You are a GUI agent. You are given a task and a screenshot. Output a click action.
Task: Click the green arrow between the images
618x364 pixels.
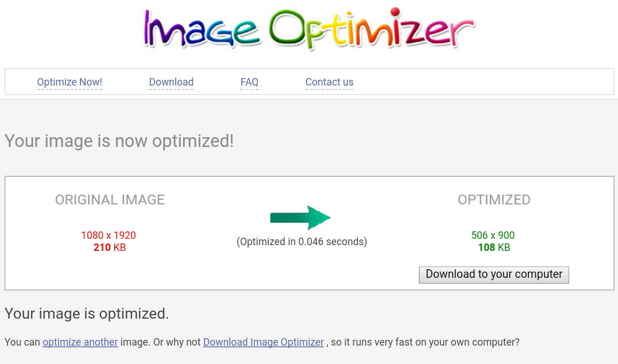coord(300,218)
